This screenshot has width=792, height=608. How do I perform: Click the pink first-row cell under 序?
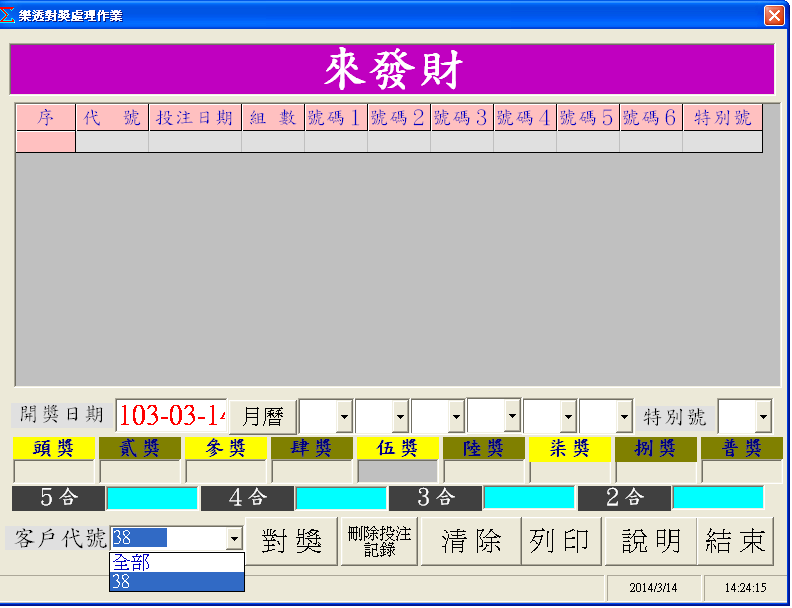coord(45,142)
